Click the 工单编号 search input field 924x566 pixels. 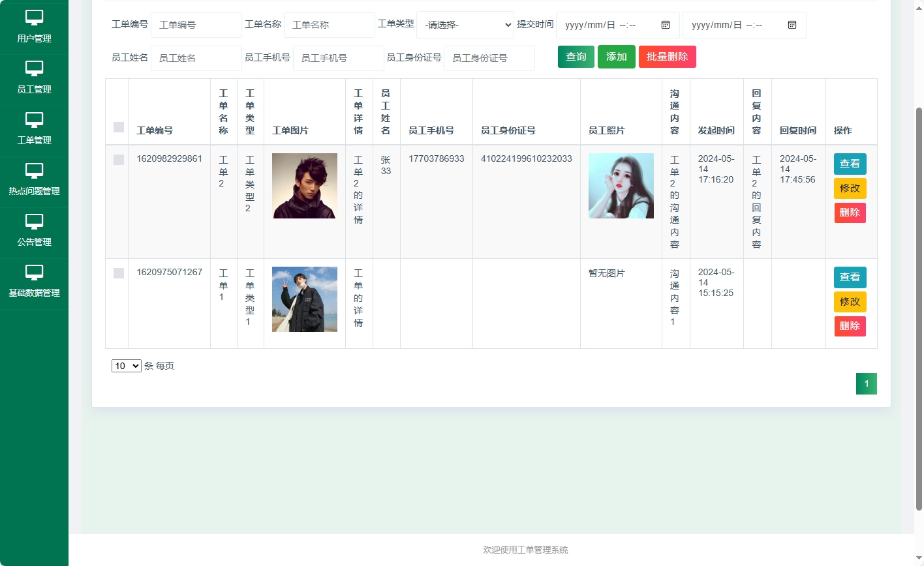tap(196, 25)
